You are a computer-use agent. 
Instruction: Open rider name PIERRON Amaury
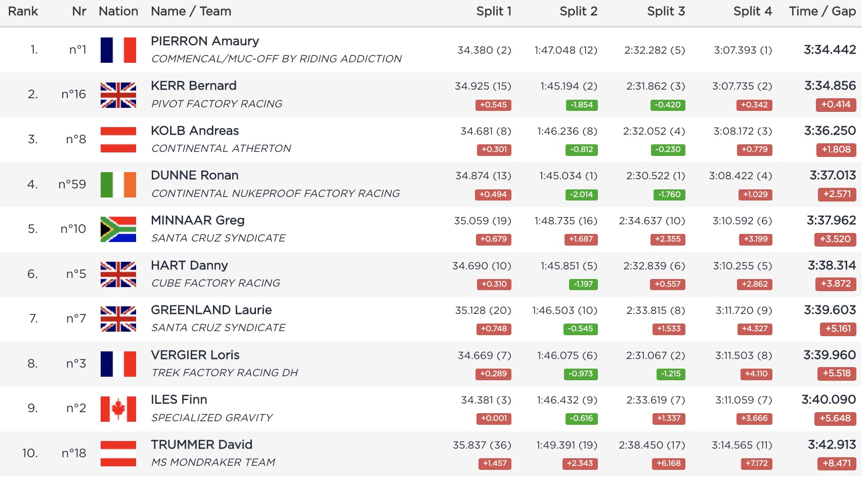[205, 41]
